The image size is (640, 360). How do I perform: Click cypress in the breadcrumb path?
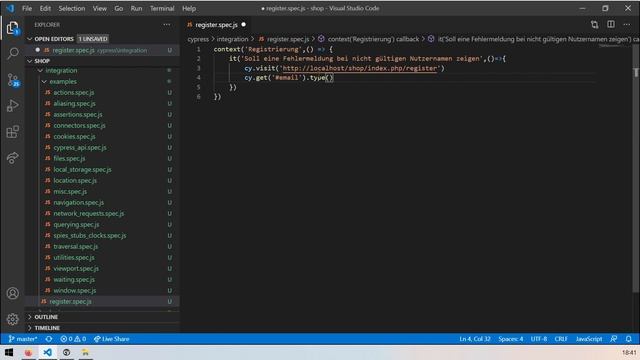[198, 39]
